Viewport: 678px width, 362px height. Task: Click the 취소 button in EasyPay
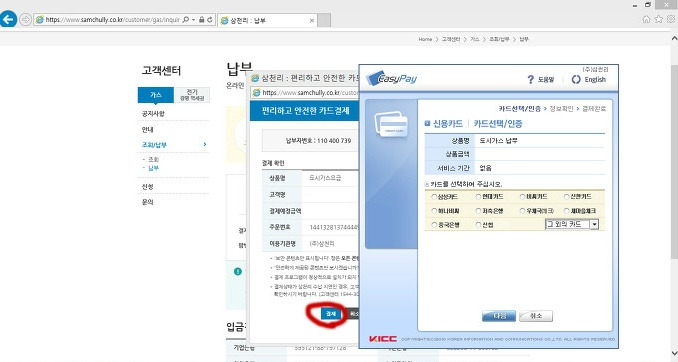pos(536,316)
